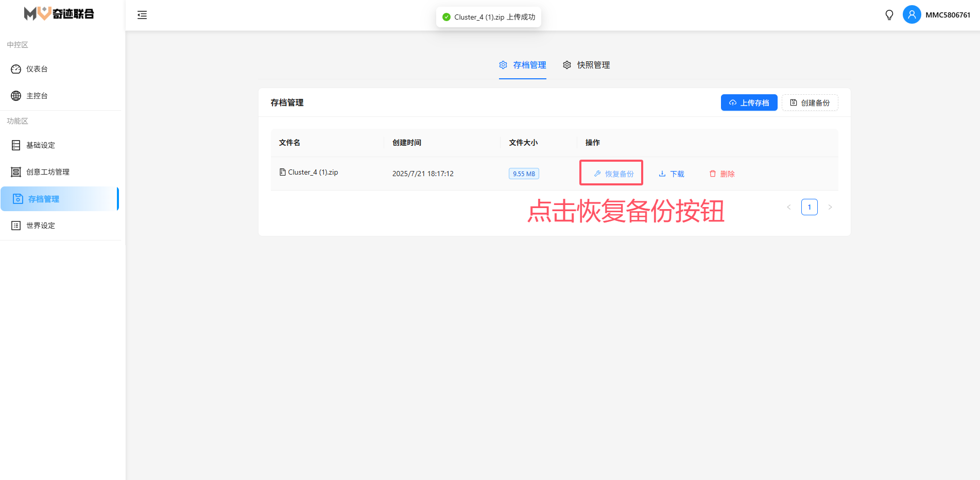980x480 pixels.
Task: Open 仪表台 dashboard in sidebar
Action: [37, 69]
